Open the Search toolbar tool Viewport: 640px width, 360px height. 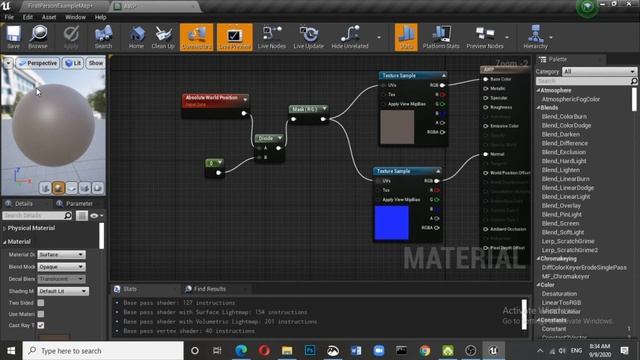[x=103, y=37]
